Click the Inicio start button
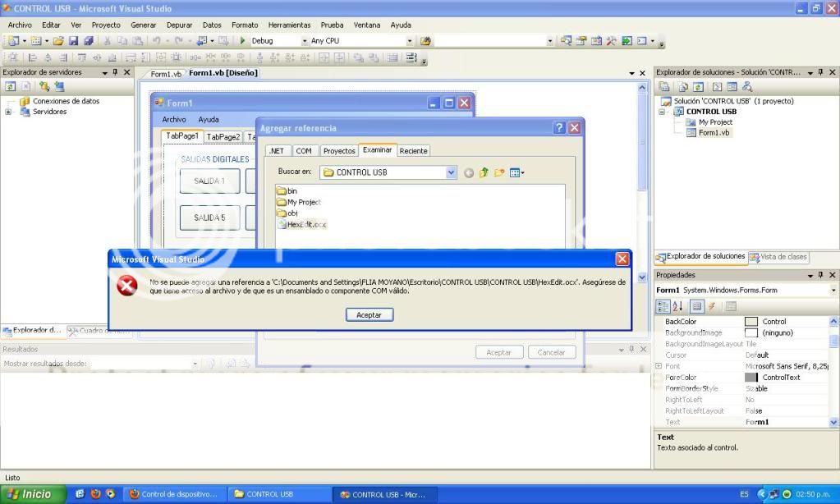Viewport: 840px width, 504px height. coord(31,494)
